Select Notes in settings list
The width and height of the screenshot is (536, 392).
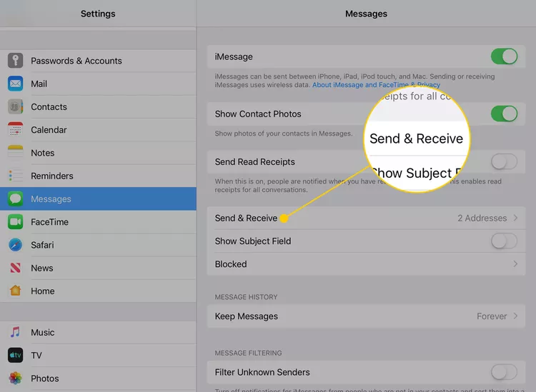[x=98, y=153]
